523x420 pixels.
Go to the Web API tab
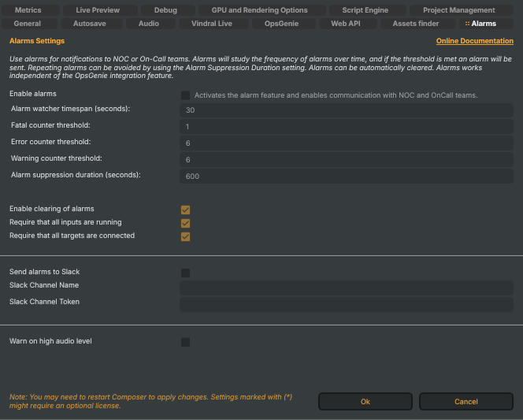point(348,24)
